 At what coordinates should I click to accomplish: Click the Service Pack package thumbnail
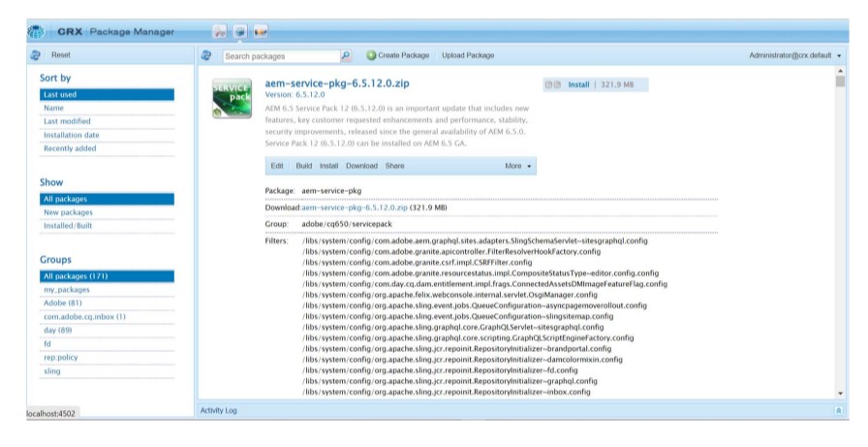click(x=232, y=99)
